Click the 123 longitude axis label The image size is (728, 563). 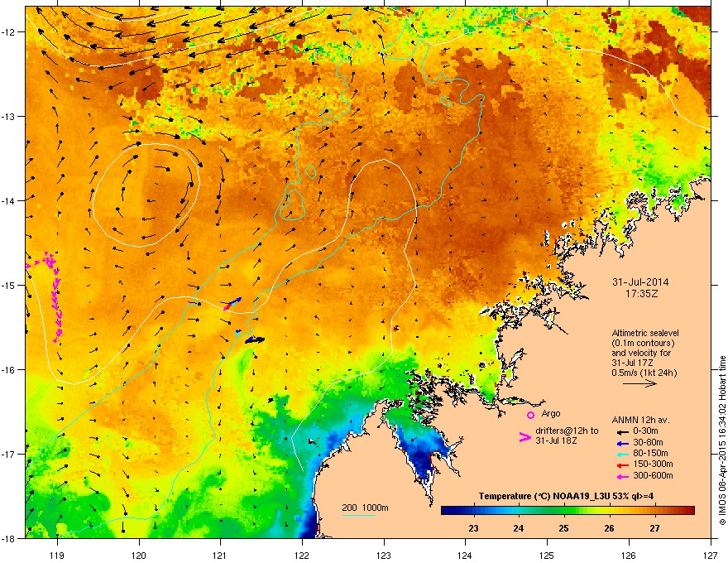(384, 555)
